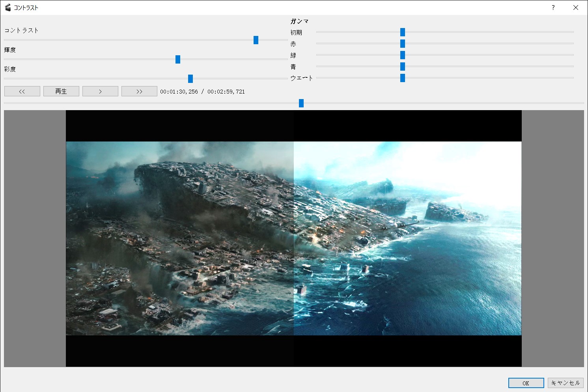Close the コントラスト dialog window
The height and width of the screenshot is (392, 588).
[x=575, y=8]
